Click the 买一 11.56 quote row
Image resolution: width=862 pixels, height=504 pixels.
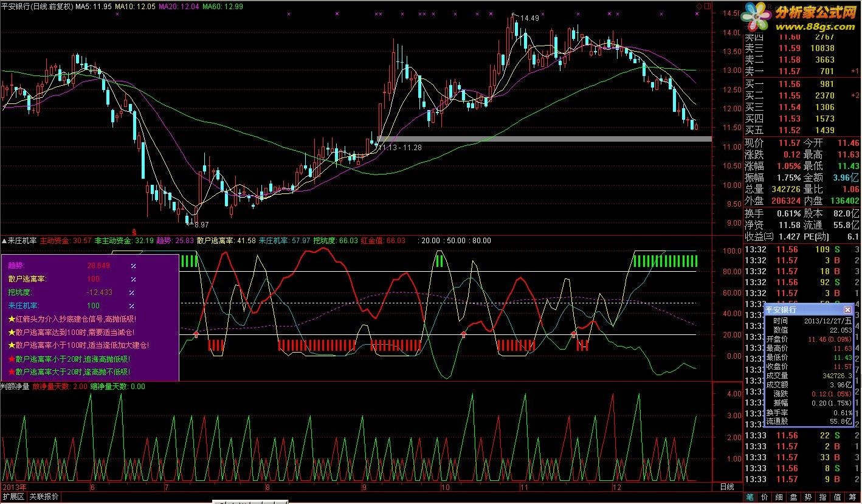[802, 84]
